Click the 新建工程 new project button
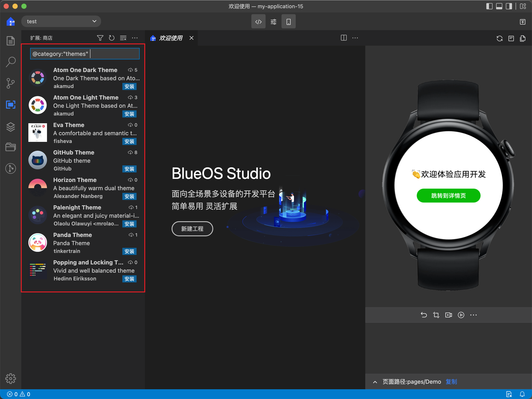 [192, 229]
